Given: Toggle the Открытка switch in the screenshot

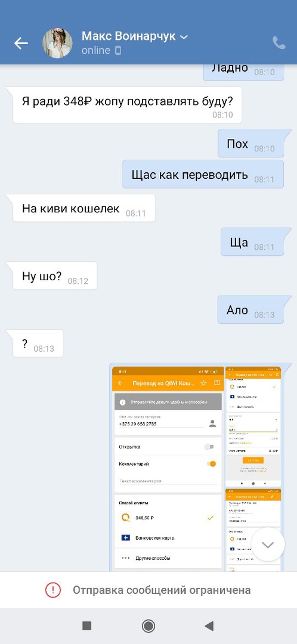Looking at the screenshot, I should 209,447.
